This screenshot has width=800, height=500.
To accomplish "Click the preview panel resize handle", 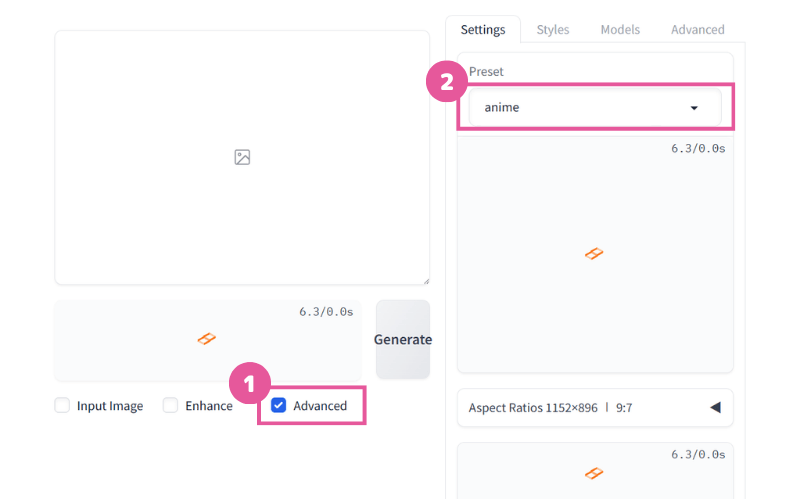I will coord(426,281).
